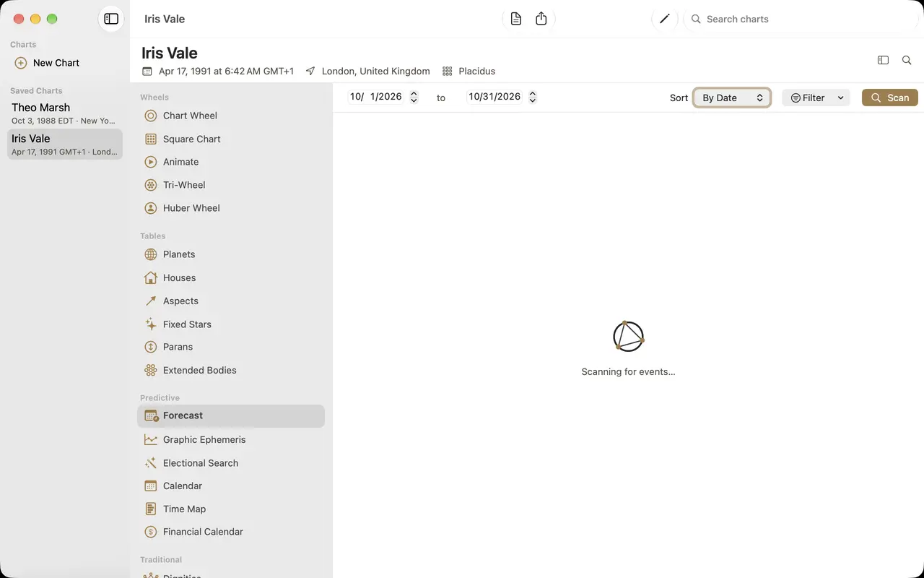This screenshot has height=578, width=924.
Task: Open the Planets table
Action: click(231, 254)
